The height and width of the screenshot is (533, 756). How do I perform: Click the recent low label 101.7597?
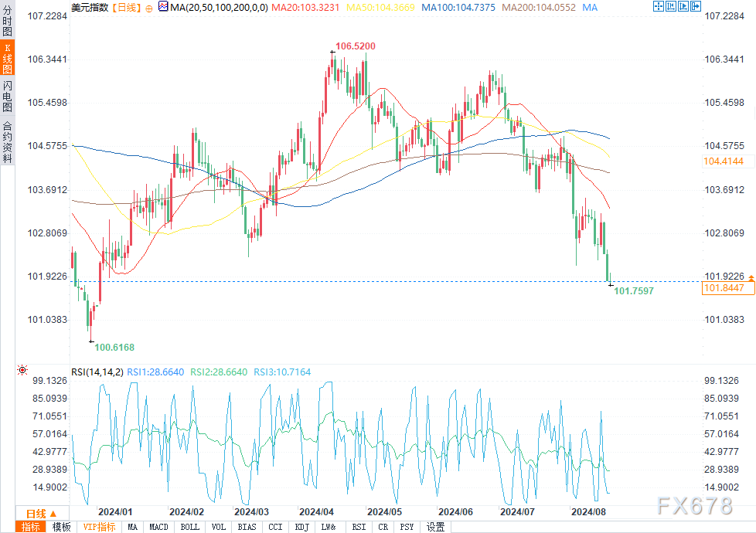pos(634,291)
